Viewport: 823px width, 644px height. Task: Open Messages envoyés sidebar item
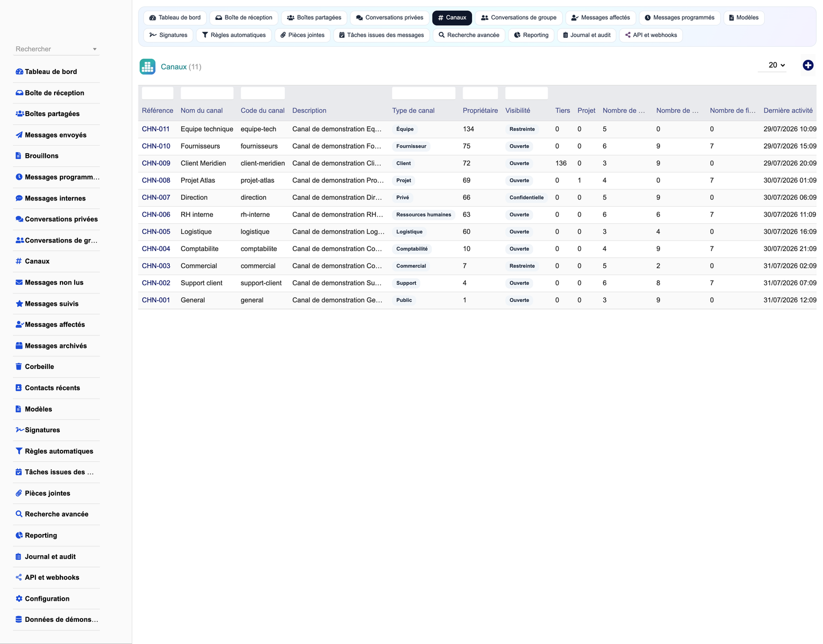[56, 135]
